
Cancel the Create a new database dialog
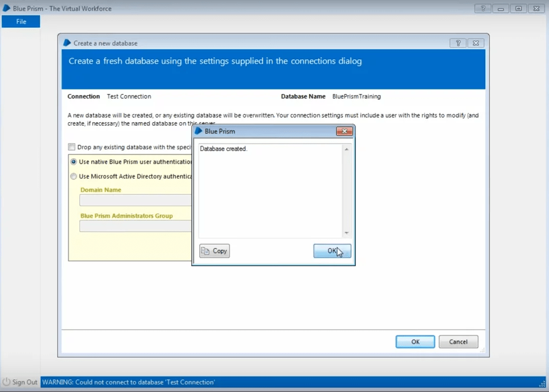pos(459,341)
